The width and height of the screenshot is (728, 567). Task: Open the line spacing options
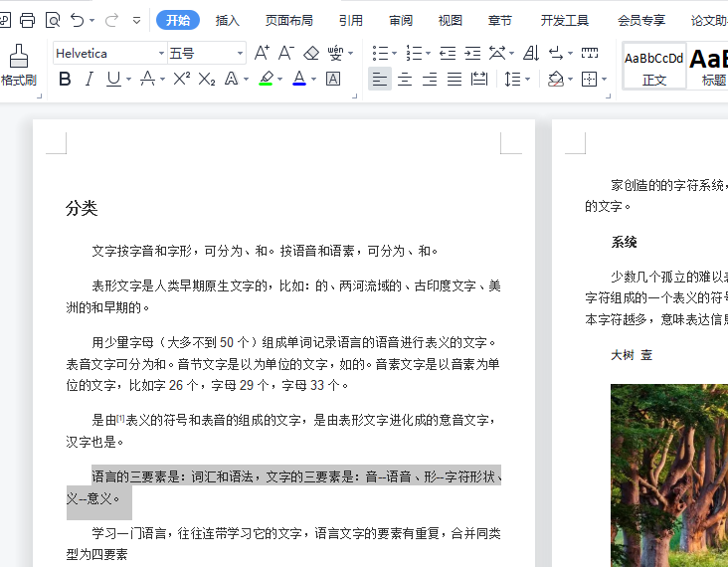(x=513, y=79)
